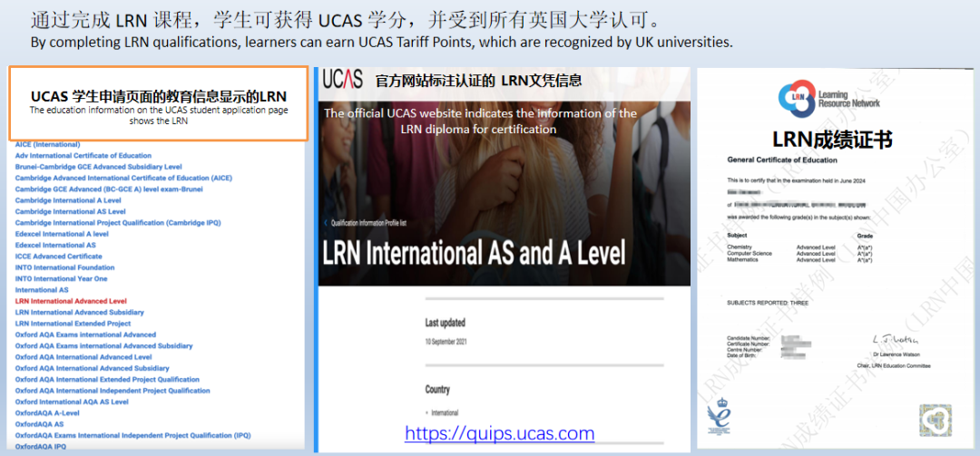980x456 pixels.
Task: Pick Oxford AQA International Advanced Level
Action: tap(83, 357)
